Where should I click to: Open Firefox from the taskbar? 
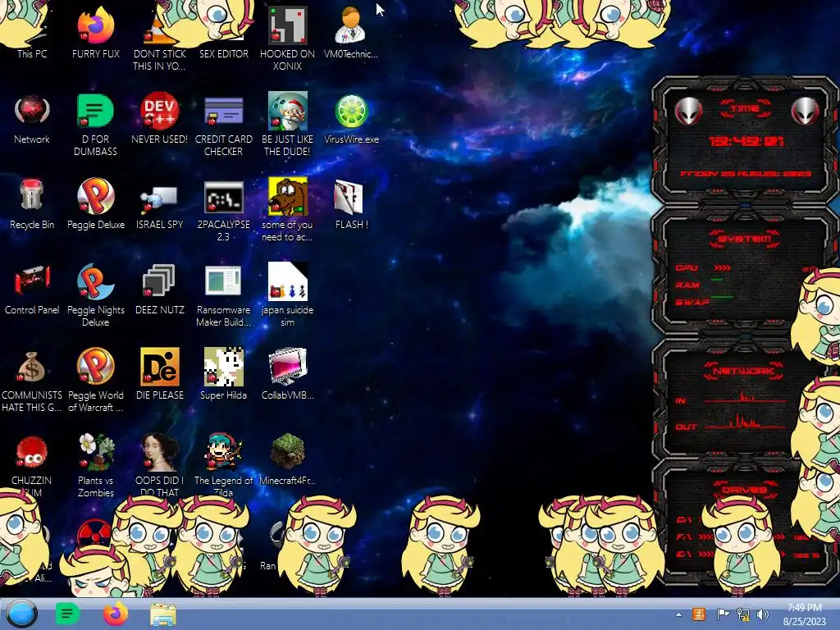[115, 614]
